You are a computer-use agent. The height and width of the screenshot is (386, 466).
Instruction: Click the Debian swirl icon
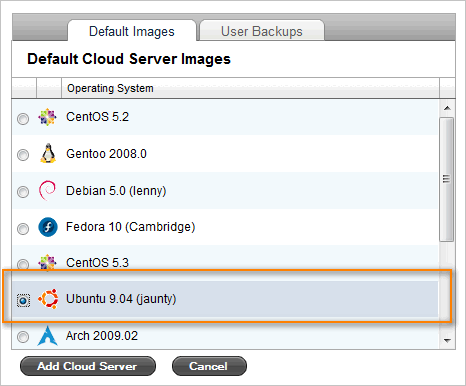click(x=47, y=190)
